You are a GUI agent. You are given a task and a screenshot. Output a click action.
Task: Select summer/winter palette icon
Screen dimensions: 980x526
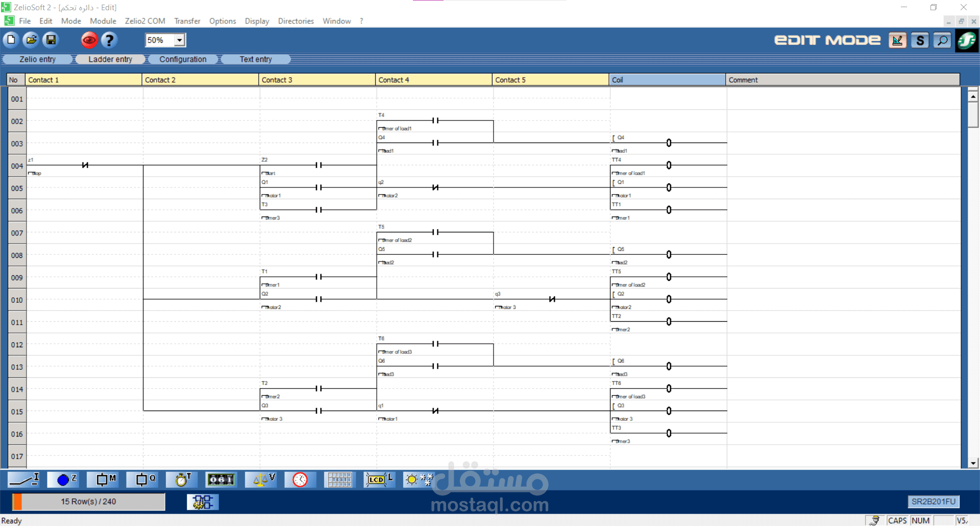coord(419,480)
